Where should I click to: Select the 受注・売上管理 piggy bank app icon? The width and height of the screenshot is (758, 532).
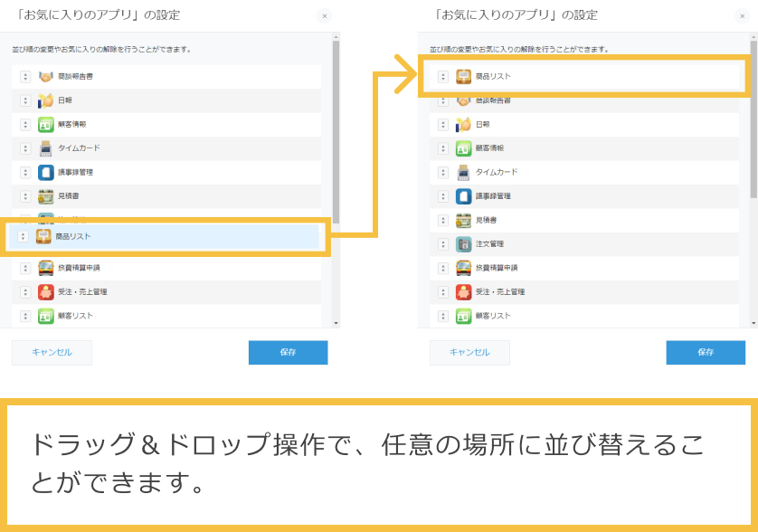[462, 291]
